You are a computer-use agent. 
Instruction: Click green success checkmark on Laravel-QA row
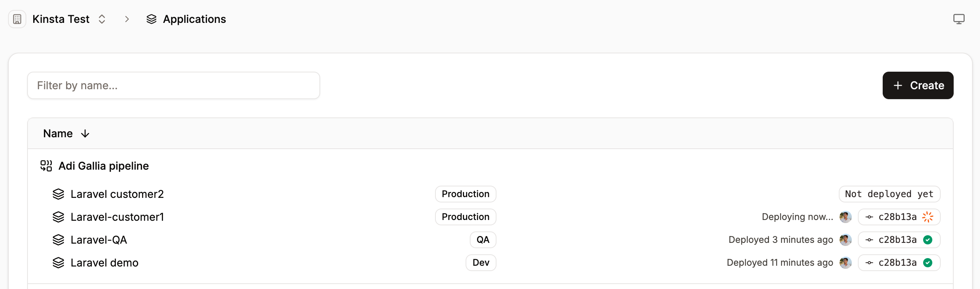click(928, 240)
